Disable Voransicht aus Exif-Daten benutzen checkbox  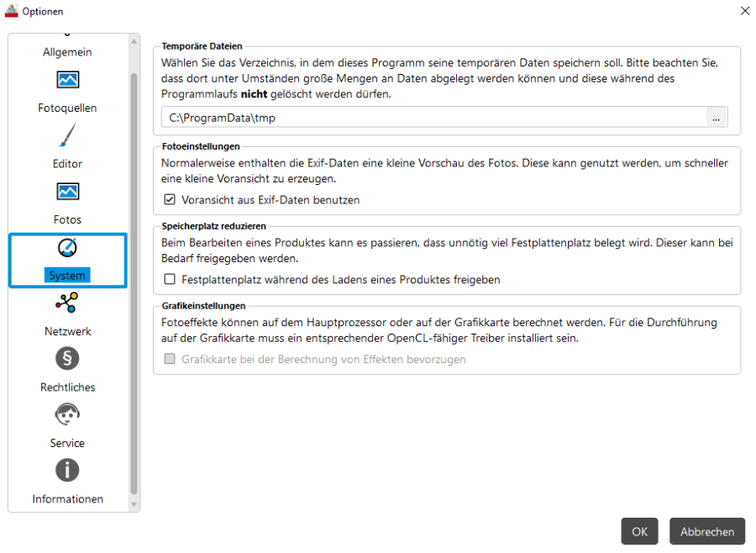(170, 200)
